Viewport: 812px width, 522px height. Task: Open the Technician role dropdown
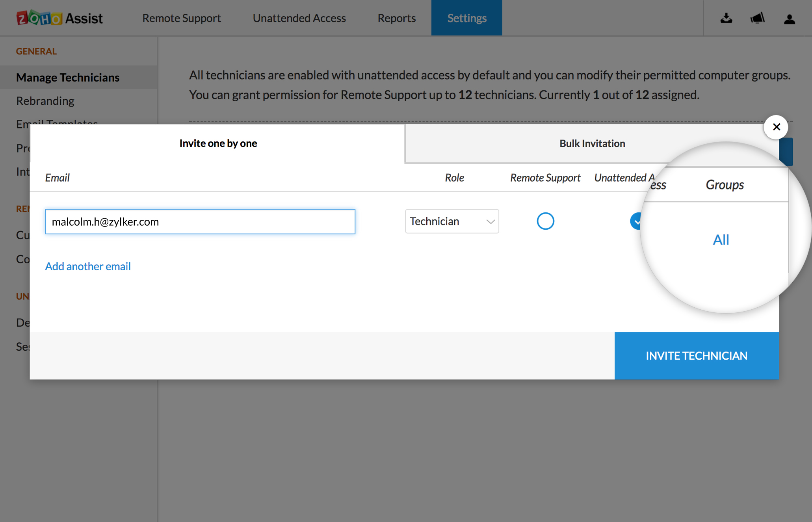point(452,221)
